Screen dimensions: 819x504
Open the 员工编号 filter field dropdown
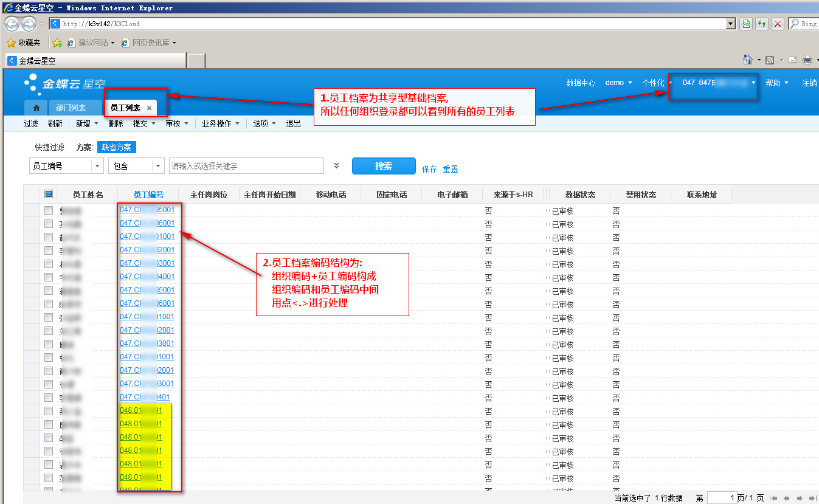click(97, 166)
